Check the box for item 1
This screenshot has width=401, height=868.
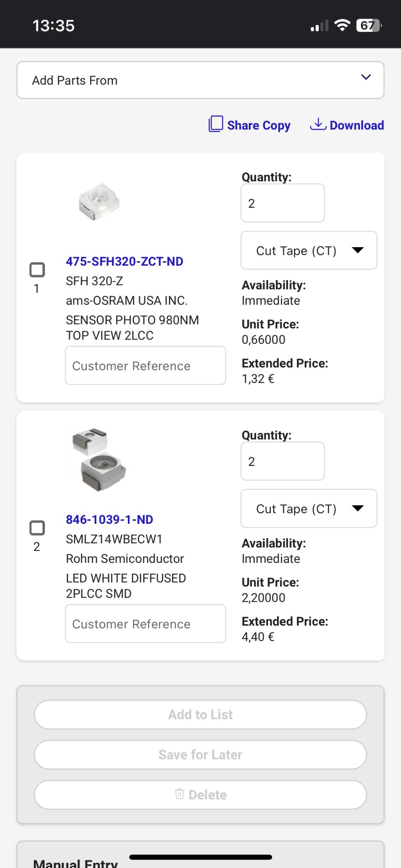[37, 270]
